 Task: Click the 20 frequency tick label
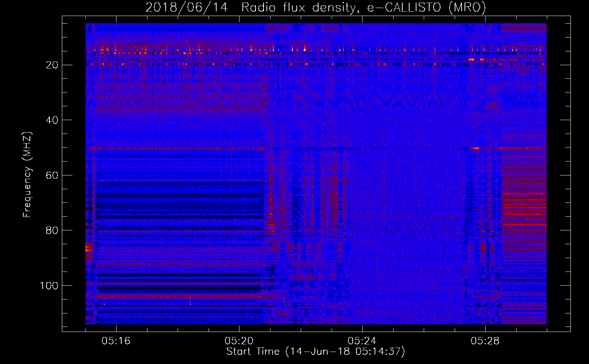52,65
